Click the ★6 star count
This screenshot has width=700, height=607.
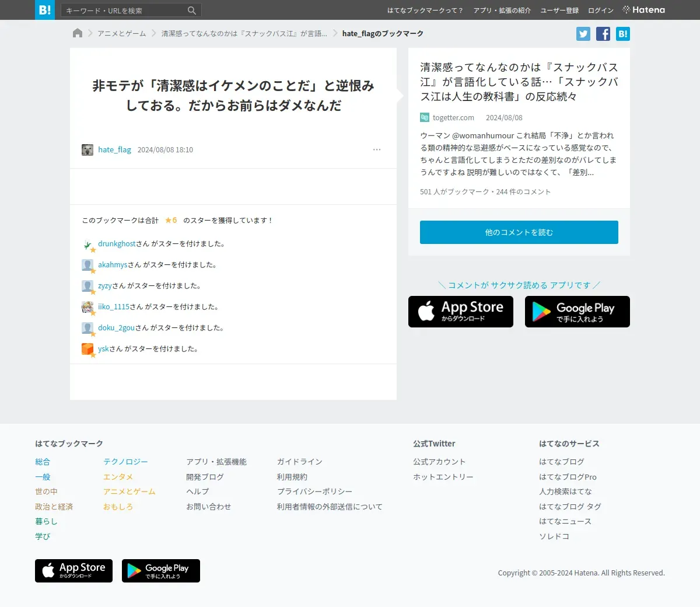171,221
